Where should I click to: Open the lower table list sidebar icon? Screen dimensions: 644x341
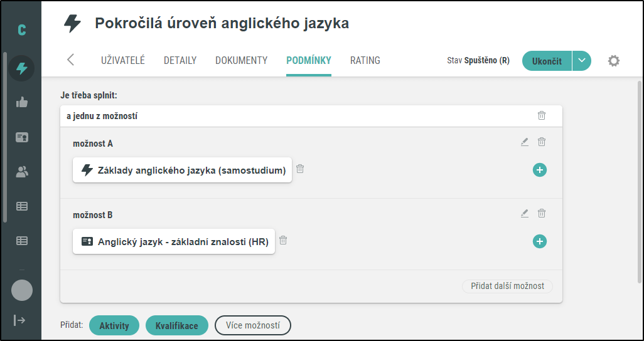22,241
